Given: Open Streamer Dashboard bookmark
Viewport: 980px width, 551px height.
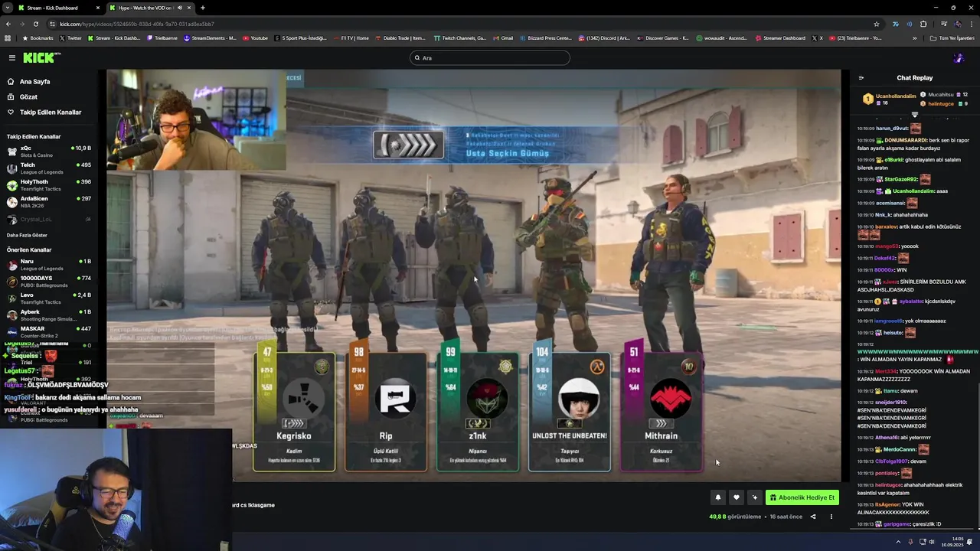Looking at the screenshot, I should pyautogui.click(x=780, y=38).
